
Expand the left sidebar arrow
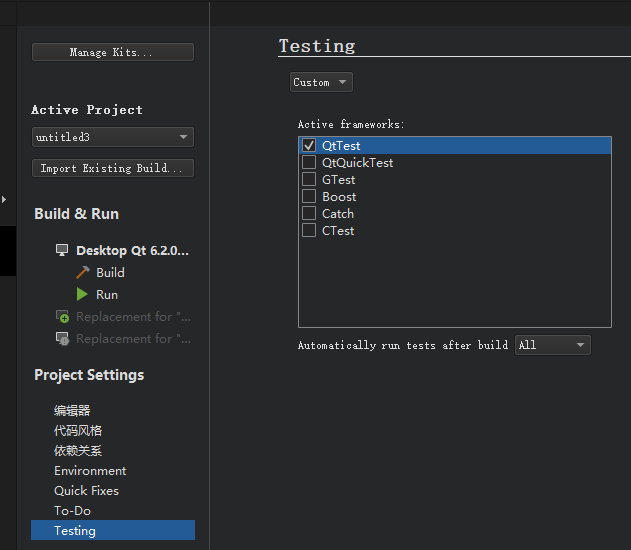4,199
